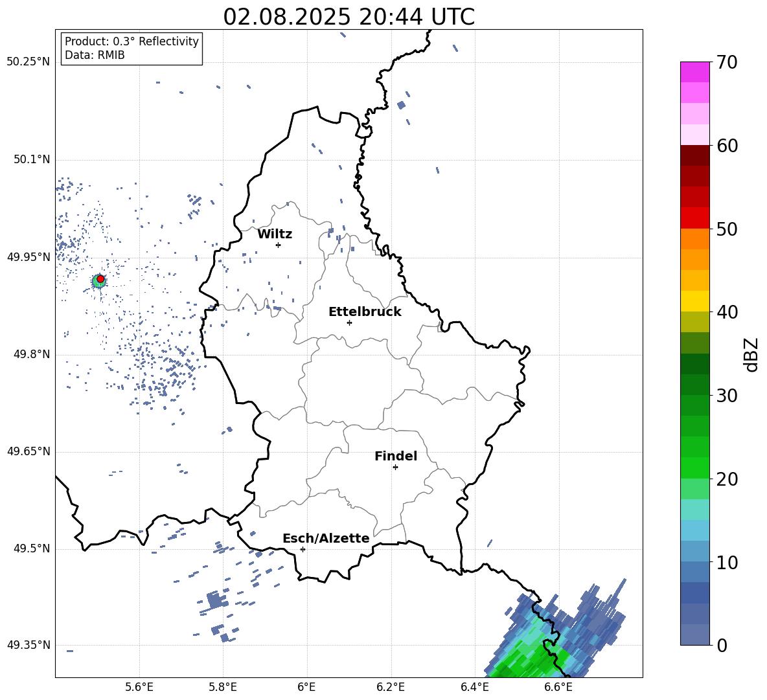Click the 49.8°N latitude label
Screen dimensions: 767x700
pyautogui.click(x=32, y=354)
